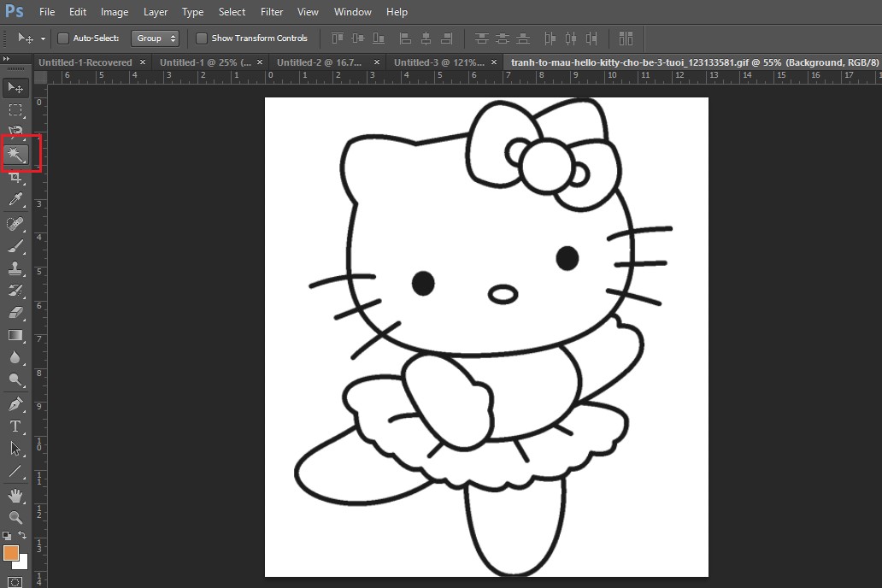Viewport: 882px width, 588px height.
Task: Toggle Quick Mask mode
Action: pos(15,582)
